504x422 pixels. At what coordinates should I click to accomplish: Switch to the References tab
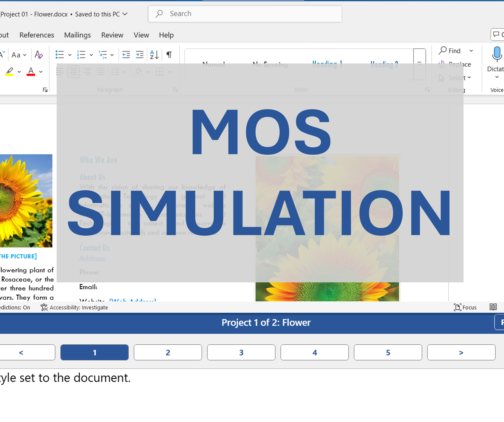(x=37, y=35)
